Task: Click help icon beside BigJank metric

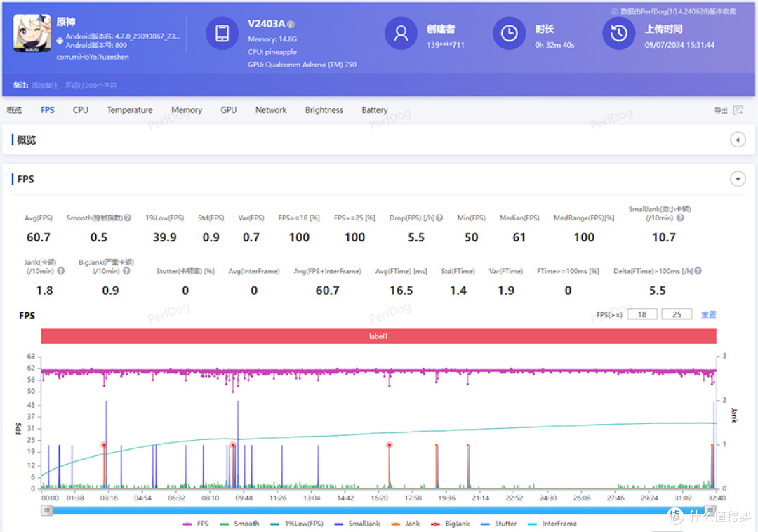Action: click(x=126, y=271)
